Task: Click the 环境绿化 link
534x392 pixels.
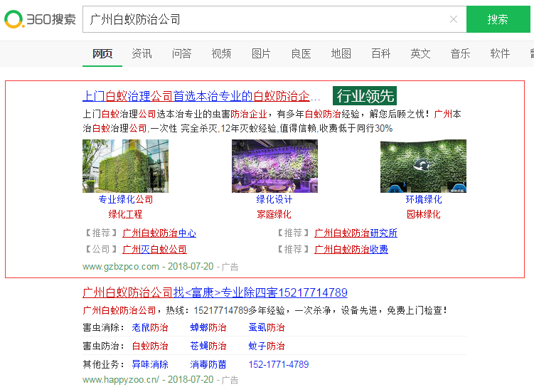Action: [424, 199]
